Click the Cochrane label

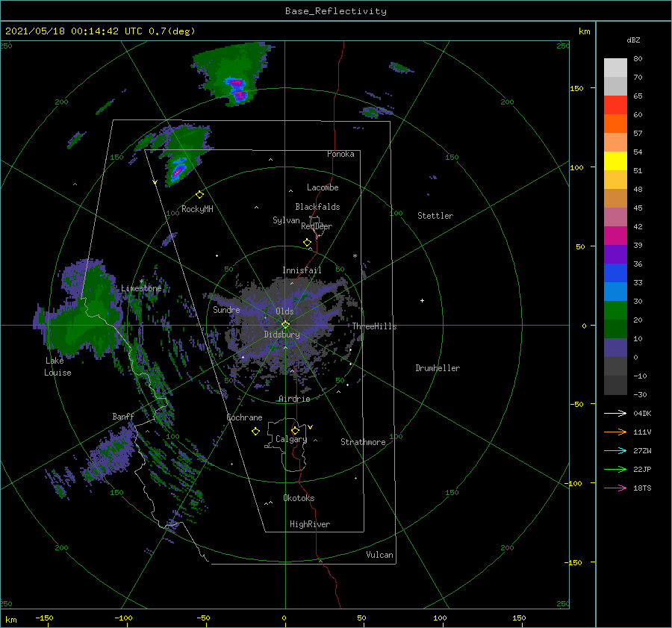click(244, 417)
